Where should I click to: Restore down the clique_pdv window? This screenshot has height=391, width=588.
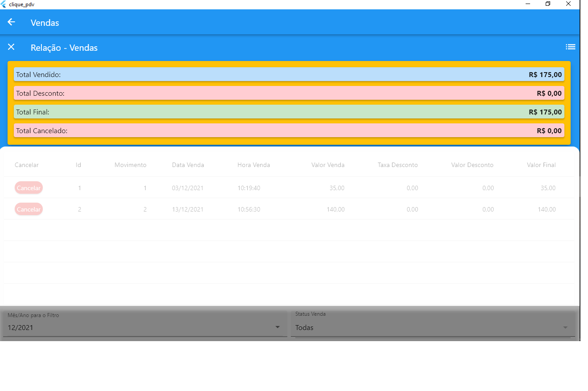pyautogui.click(x=548, y=4)
